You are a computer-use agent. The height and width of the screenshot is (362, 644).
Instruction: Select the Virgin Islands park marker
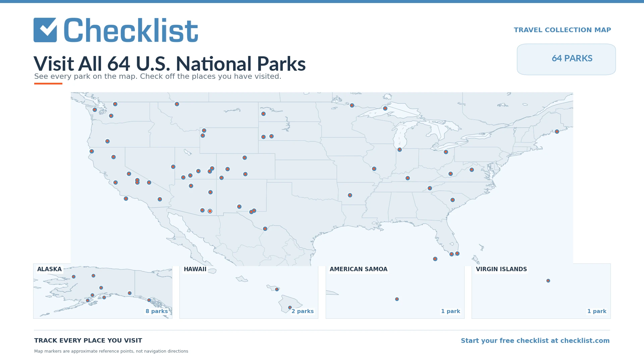548,281
